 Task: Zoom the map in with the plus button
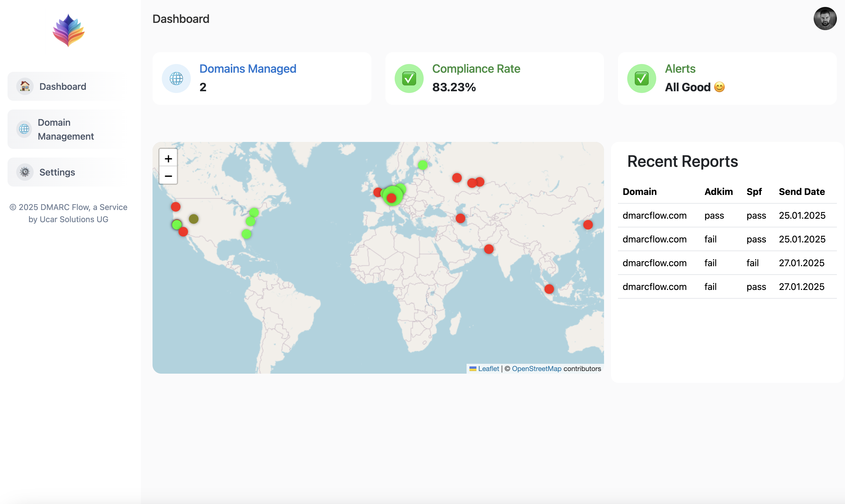pos(168,158)
